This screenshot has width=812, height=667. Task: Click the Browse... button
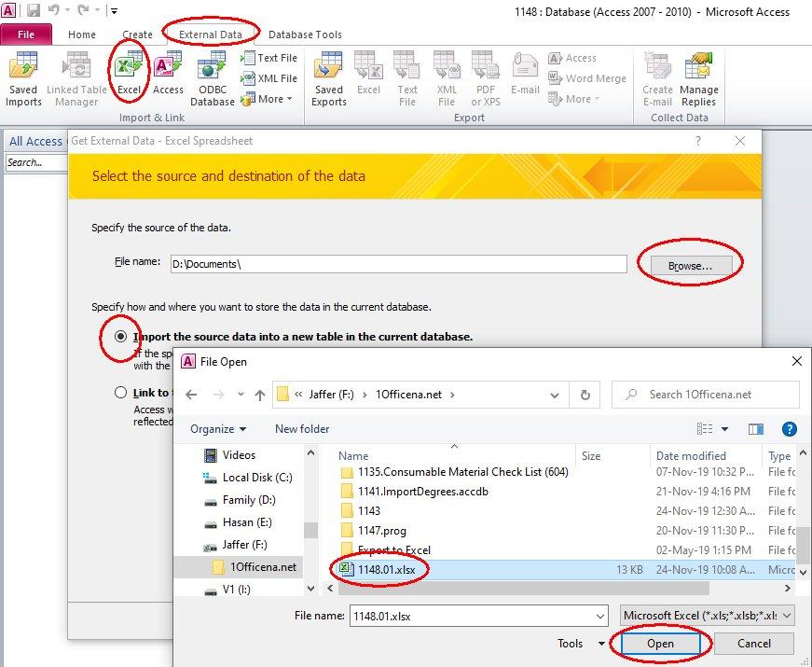coord(691,265)
